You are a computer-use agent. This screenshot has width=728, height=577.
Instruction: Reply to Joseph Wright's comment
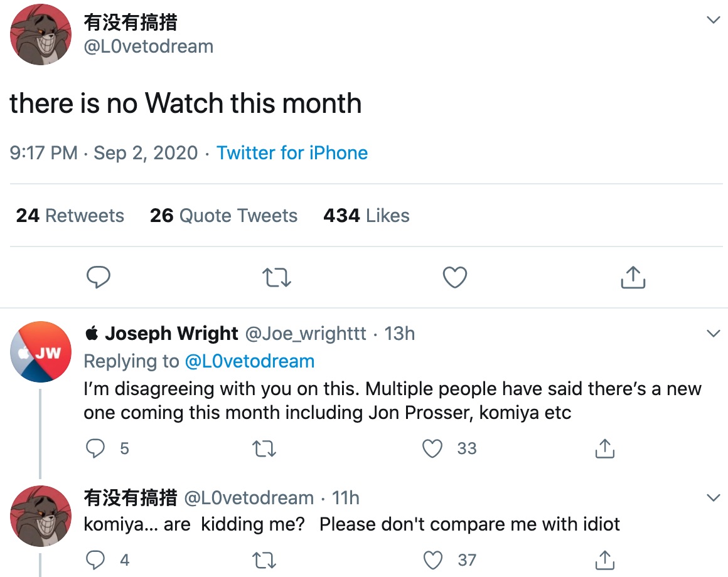[95, 448]
